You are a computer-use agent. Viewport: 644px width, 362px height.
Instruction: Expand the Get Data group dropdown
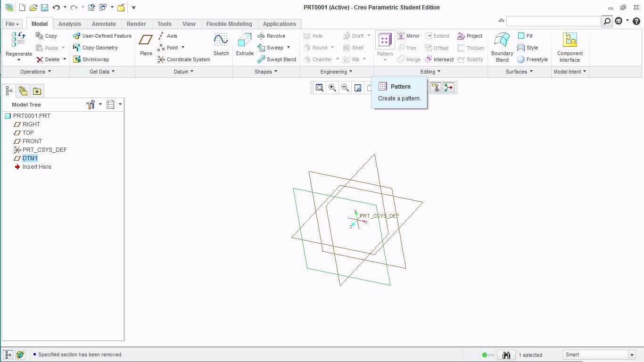pyautogui.click(x=102, y=72)
